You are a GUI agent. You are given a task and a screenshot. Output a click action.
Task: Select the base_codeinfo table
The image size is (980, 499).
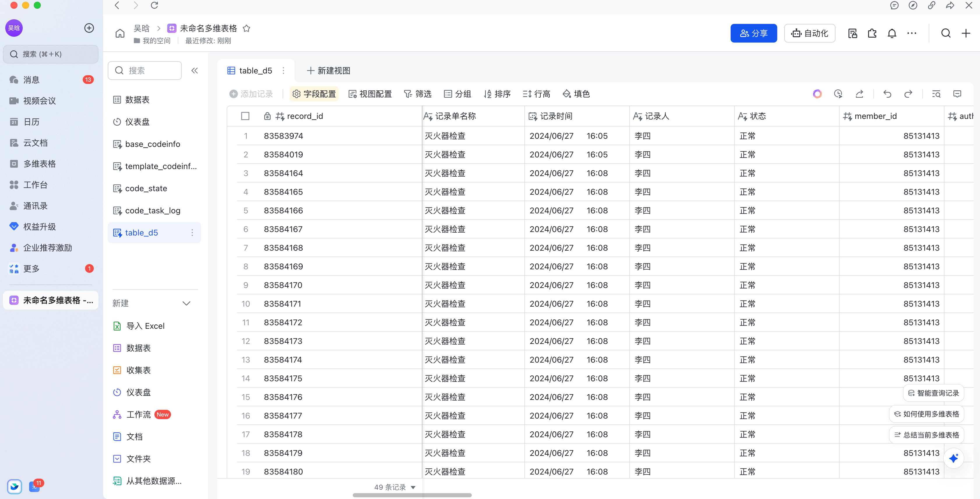click(154, 144)
